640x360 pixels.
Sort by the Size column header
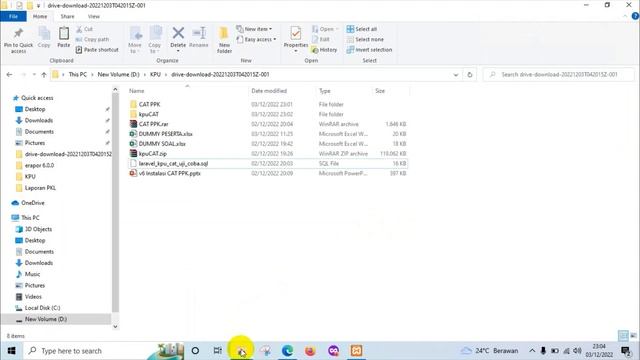coord(380,91)
